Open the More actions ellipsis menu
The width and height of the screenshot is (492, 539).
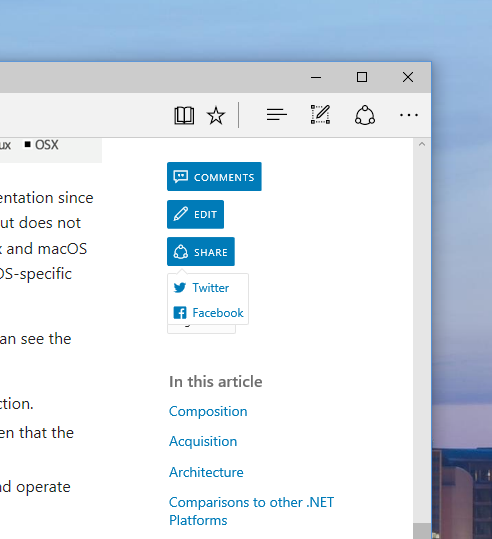click(409, 115)
